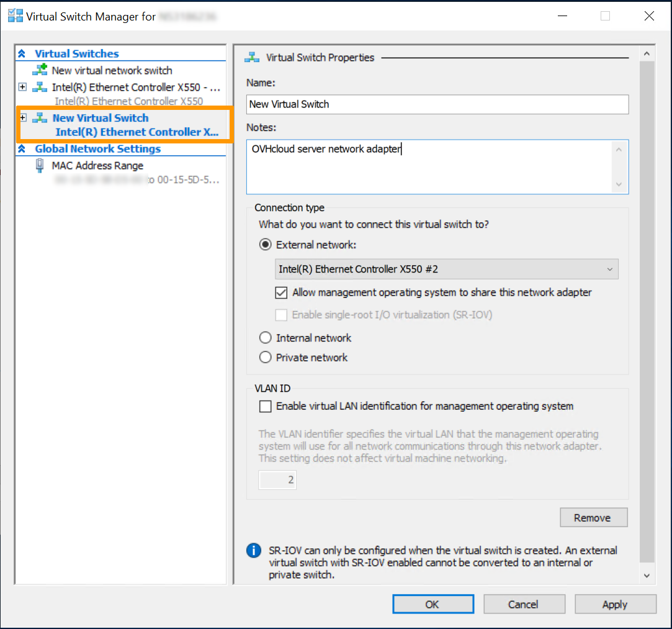Select the Private network radio button
Screen dimensions: 672x629
click(x=266, y=358)
